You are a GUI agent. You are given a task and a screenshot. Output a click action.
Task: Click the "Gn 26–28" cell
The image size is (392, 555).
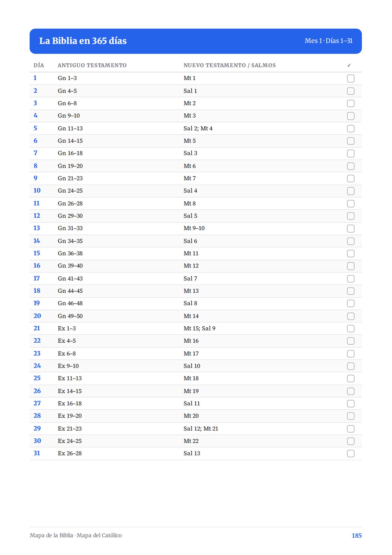click(70, 204)
